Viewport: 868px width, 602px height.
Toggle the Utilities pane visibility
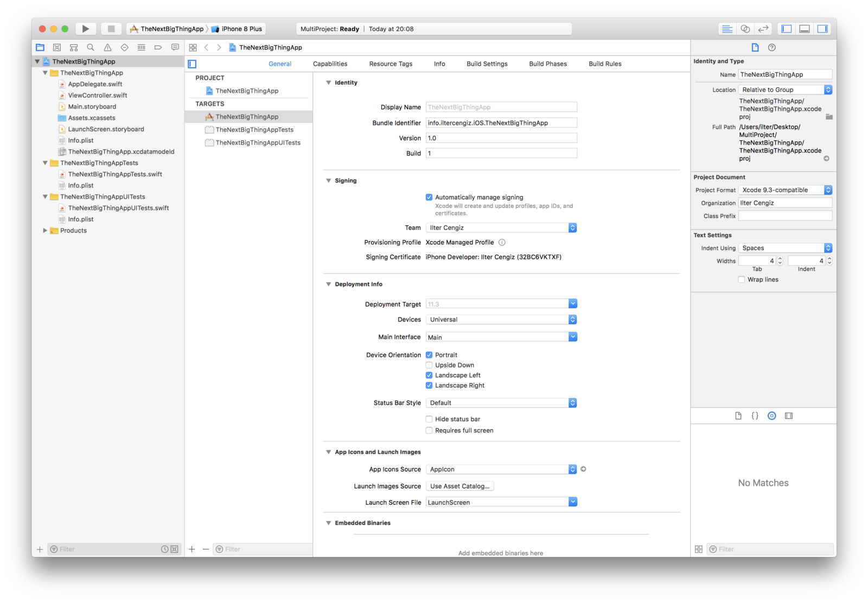coord(822,29)
